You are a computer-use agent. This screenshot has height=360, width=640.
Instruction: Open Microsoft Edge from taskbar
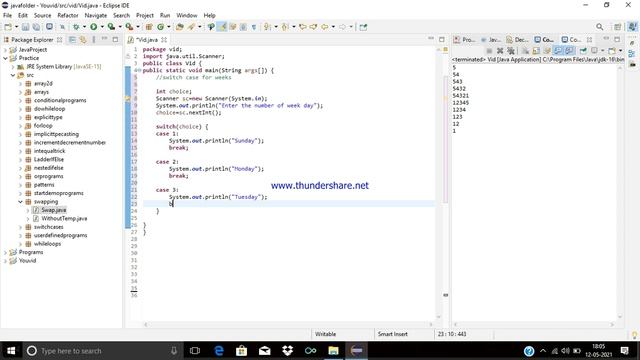point(219,351)
